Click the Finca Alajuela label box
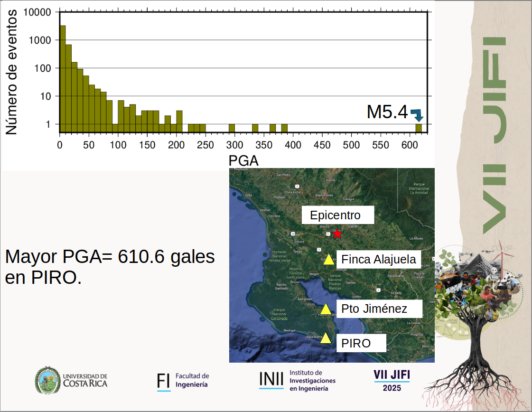Viewport: 532px width, 412px height. point(379,259)
